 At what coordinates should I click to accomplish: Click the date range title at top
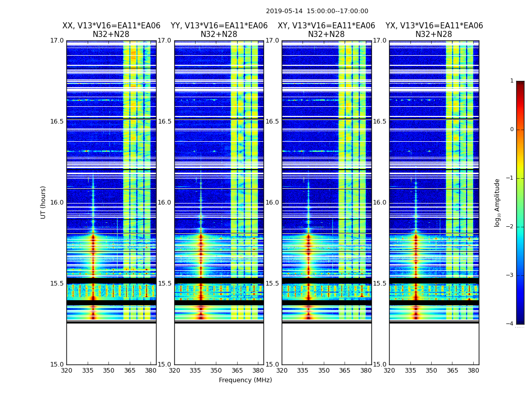[x=317, y=11]
